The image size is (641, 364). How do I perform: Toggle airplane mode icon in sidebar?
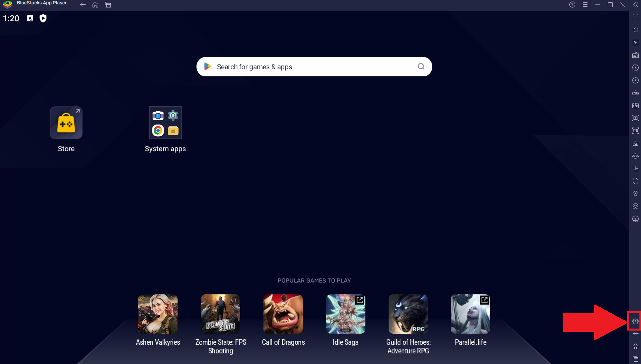coord(635,156)
